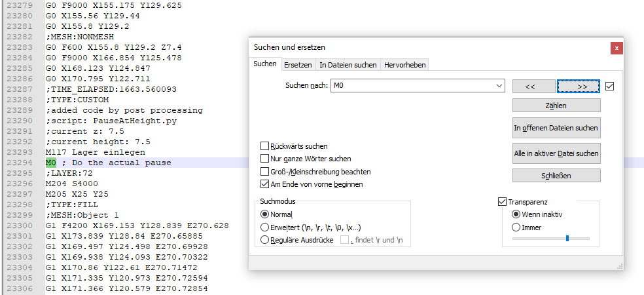
Task: Click line 'M117 Lager einlegen' in editor
Action: coord(96,152)
